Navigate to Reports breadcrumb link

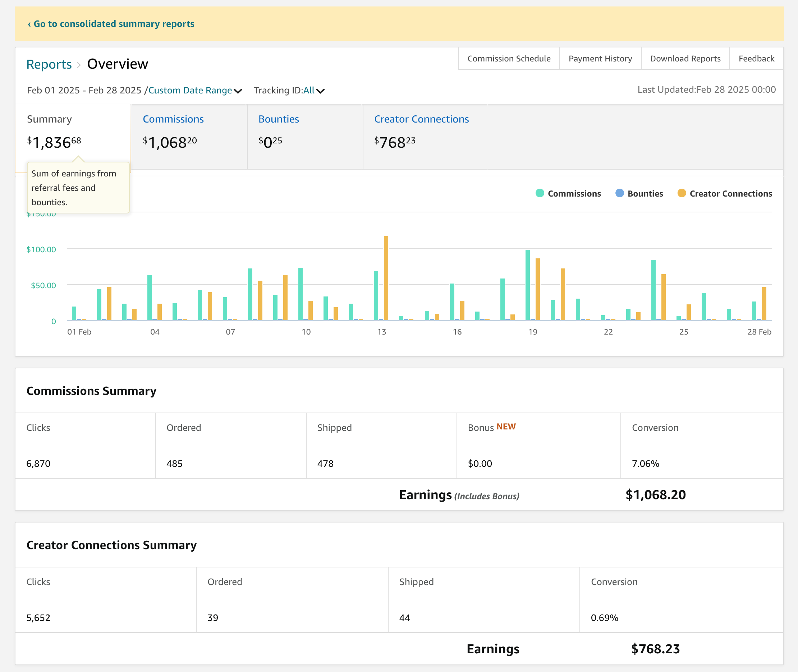[x=49, y=64]
